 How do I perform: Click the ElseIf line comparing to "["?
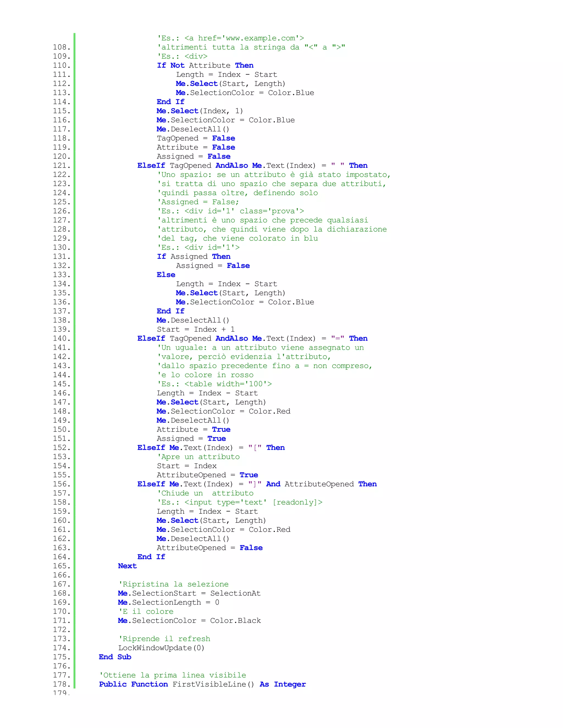click(211, 448)
